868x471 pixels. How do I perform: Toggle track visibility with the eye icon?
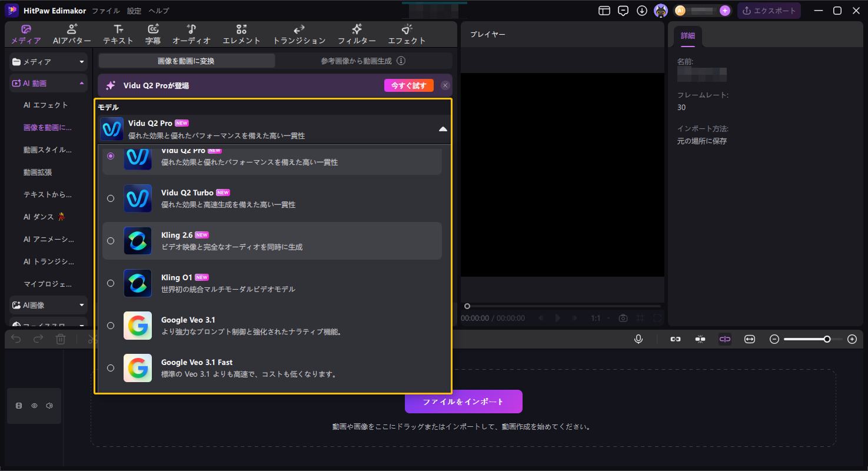(x=34, y=405)
